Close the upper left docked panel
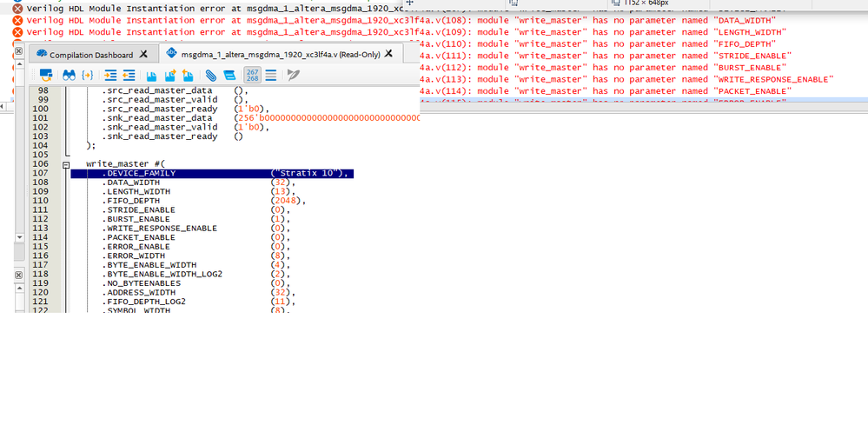This screenshot has height=425, width=868. (x=18, y=51)
